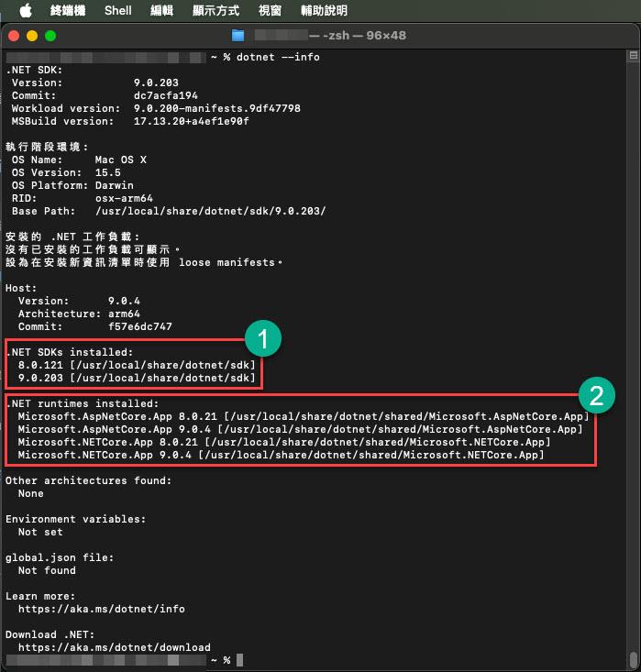641x672 pixels.
Task: Minimize the Terminal with the yellow button
Action: coord(32,36)
